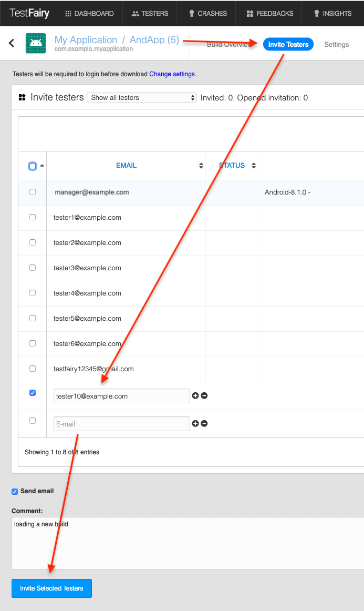Toggle the Send email checkbox
Viewport: 364px width, 611px height.
tap(15, 492)
